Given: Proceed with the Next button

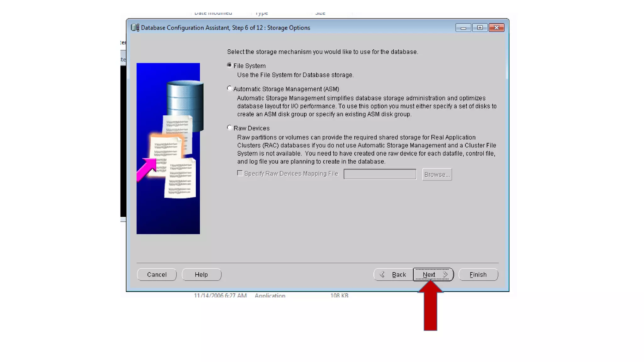Looking at the screenshot, I should 433,274.
